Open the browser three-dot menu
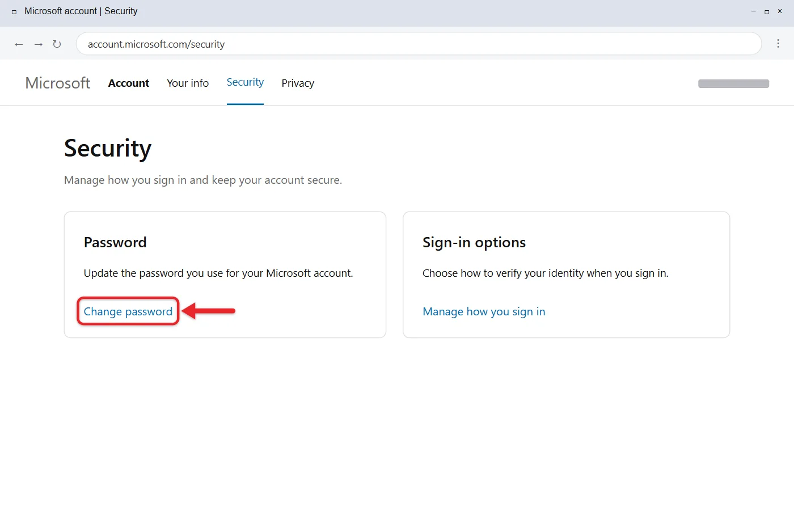794x532 pixels. pyautogui.click(x=778, y=44)
